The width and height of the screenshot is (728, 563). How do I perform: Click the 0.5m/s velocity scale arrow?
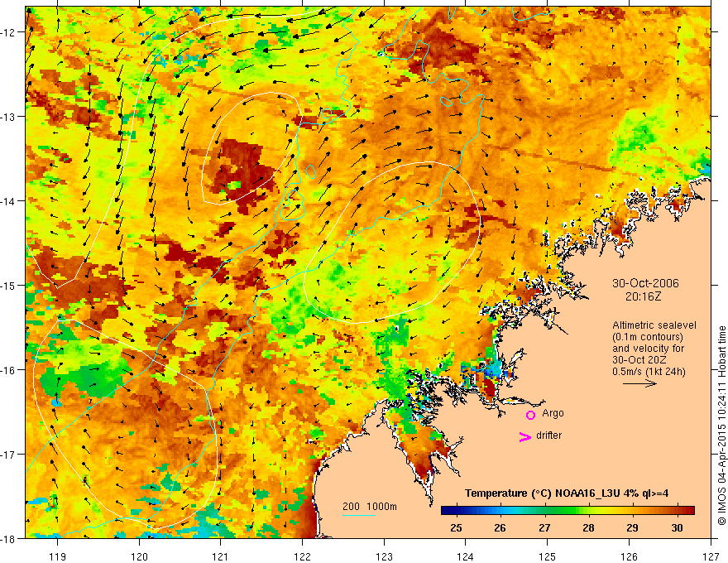[639, 383]
